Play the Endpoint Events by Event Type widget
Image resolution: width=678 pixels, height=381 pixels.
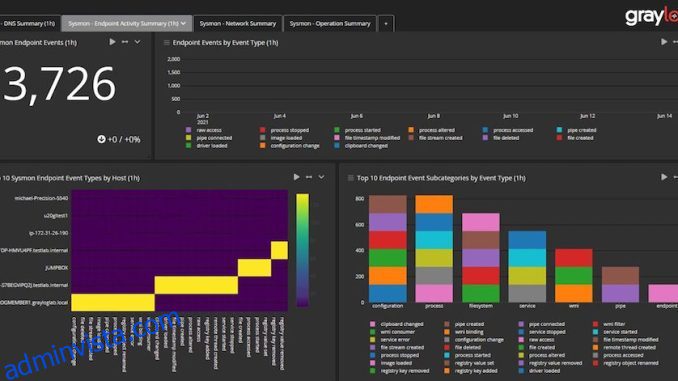664,42
